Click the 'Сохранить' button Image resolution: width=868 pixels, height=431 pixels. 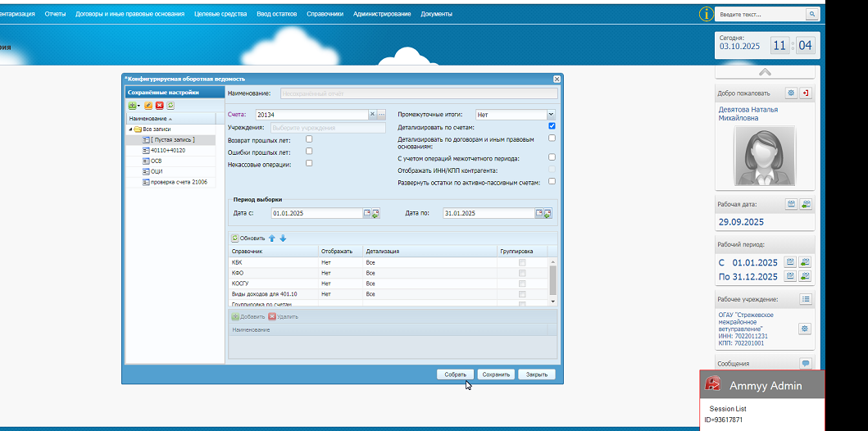(x=496, y=374)
